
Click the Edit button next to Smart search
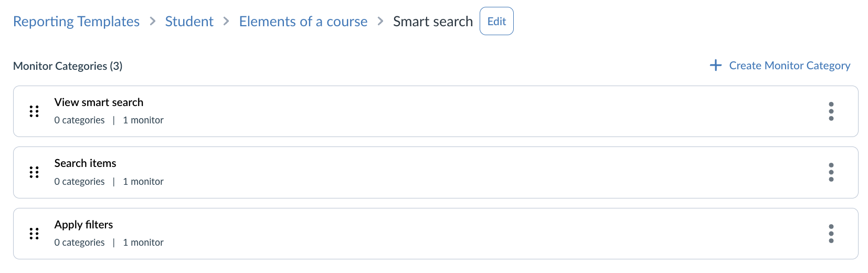pyautogui.click(x=496, y=22)
